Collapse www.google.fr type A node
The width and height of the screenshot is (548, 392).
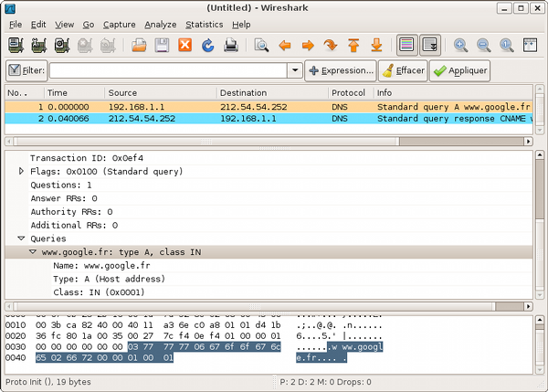tap(33, 252)
